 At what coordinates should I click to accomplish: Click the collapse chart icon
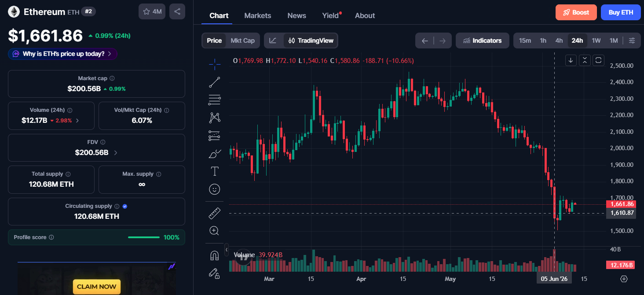(585, 60)
